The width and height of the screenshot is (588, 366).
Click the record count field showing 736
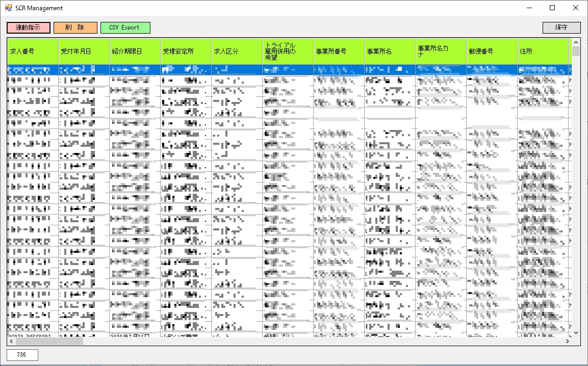click(x=22, y=355)
